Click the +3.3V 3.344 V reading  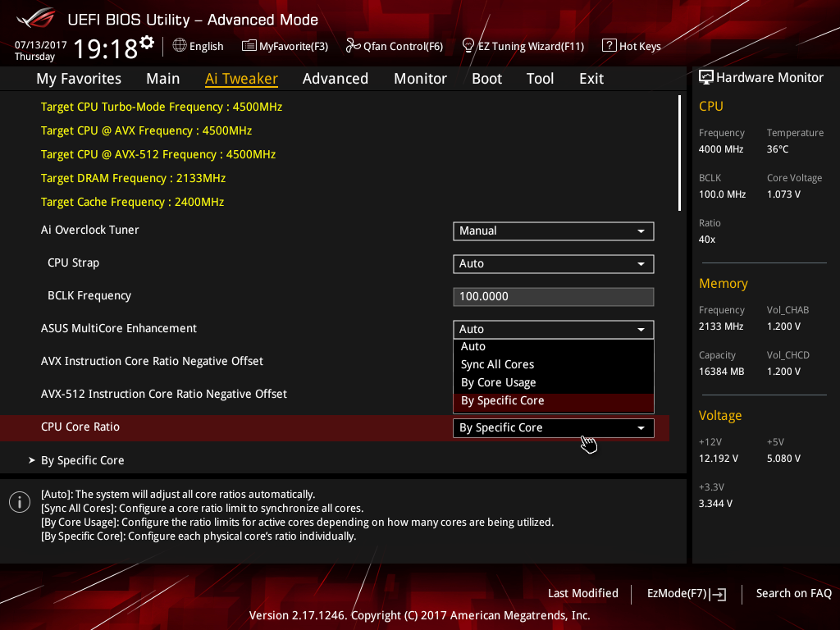(x=715, y=504)
